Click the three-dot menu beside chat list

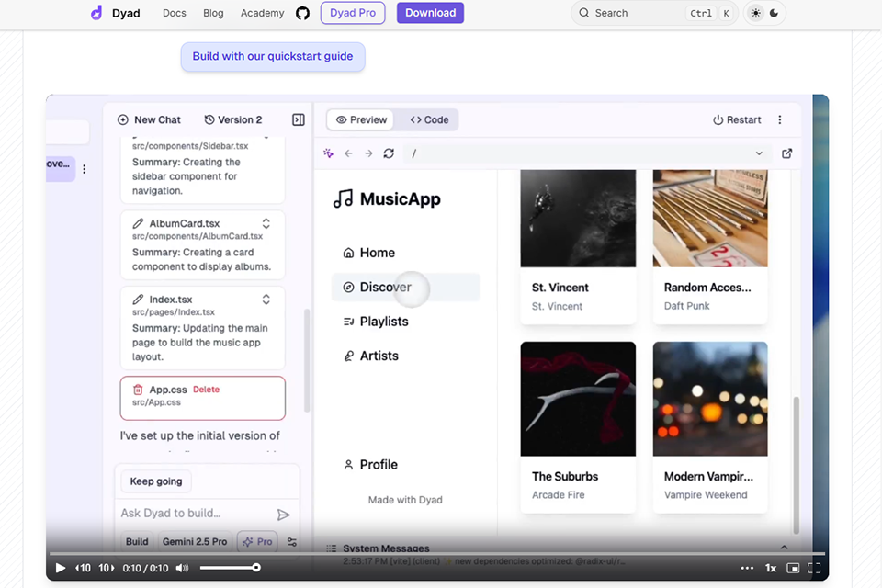(85, 169)
